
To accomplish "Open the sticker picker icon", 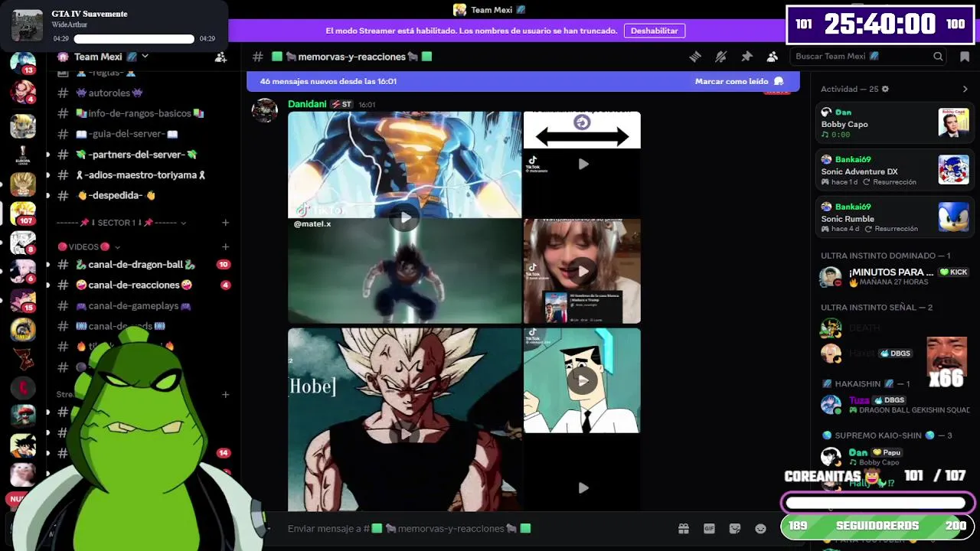I will 735,529.
